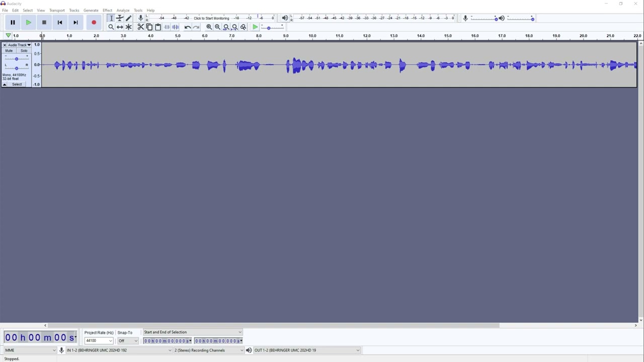Click the Undo arrow icon
Image resolution: width=644 pixels, height=362 pixels.
[188, 27]
